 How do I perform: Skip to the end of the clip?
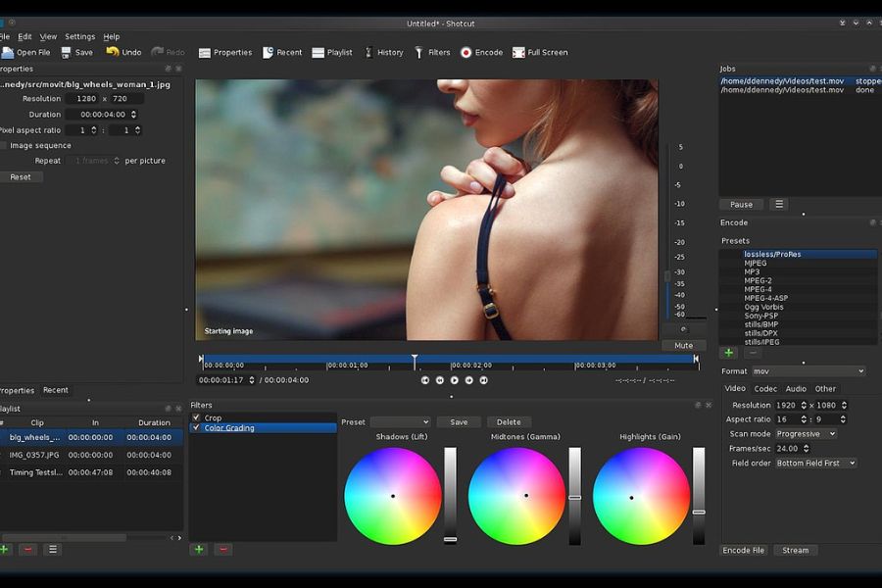(484, 380)
